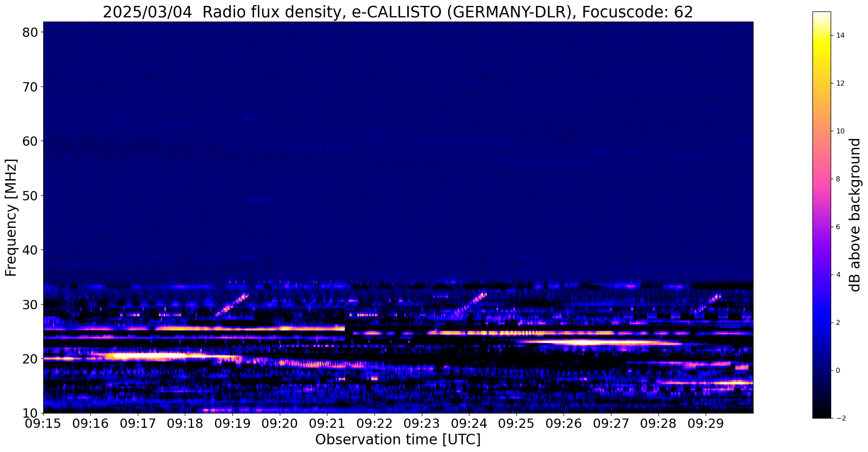Click the 09:23 time tick label
Screen dimensions: 868x452
[422, 424]
